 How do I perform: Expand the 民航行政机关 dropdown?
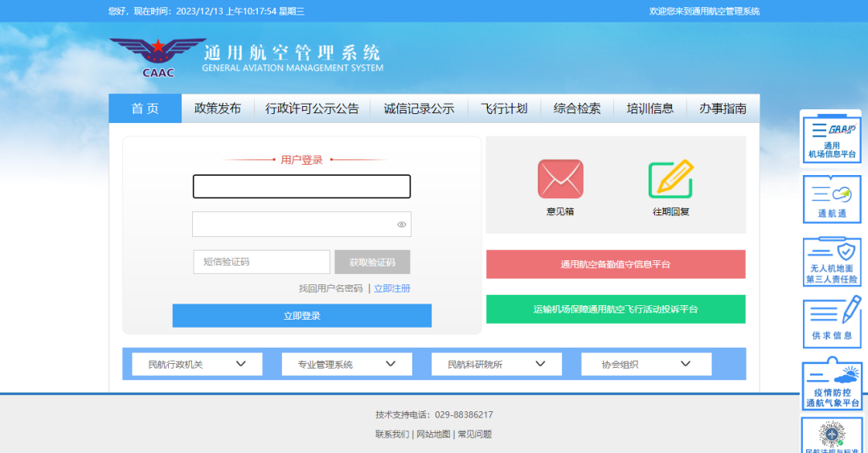point(197,364)
